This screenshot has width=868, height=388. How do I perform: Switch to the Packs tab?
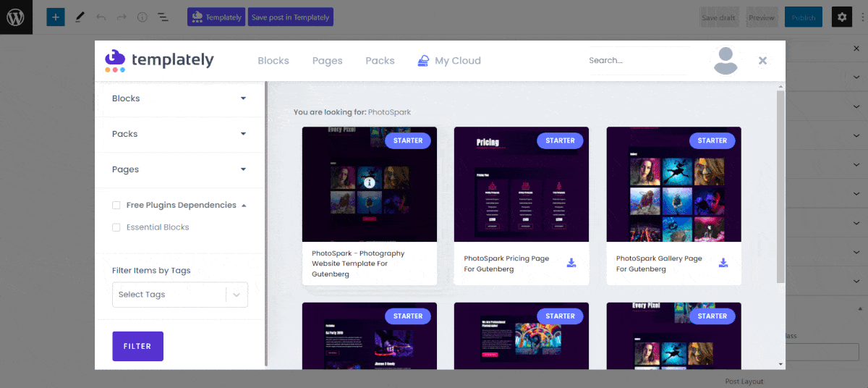[380, 61]
